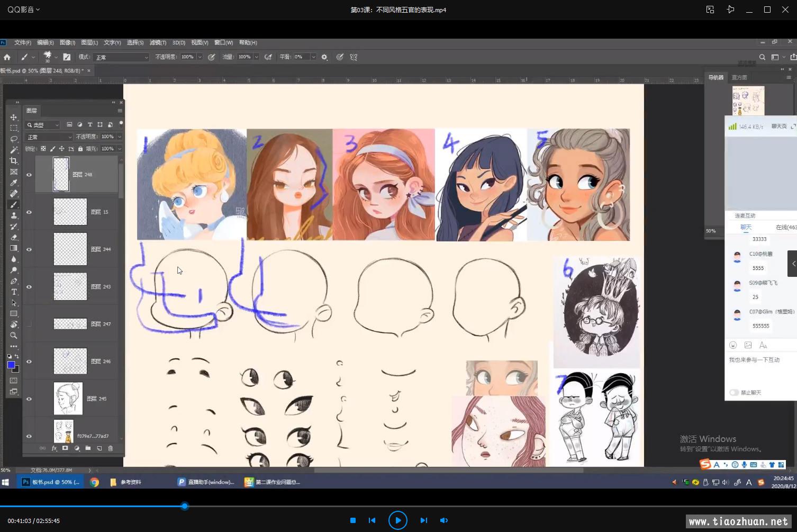
Task: Select the Zoom tool in toolbar
Action: [x=14, y=335]
